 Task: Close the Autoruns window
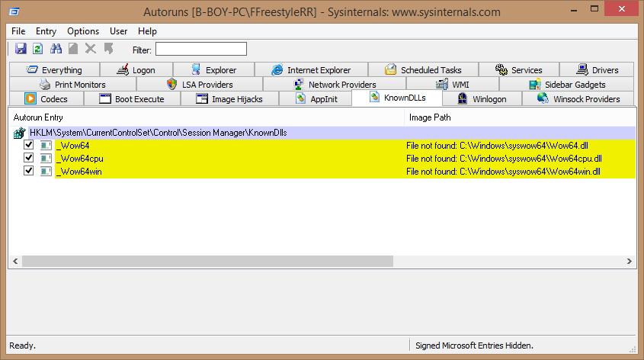point(622,9)
